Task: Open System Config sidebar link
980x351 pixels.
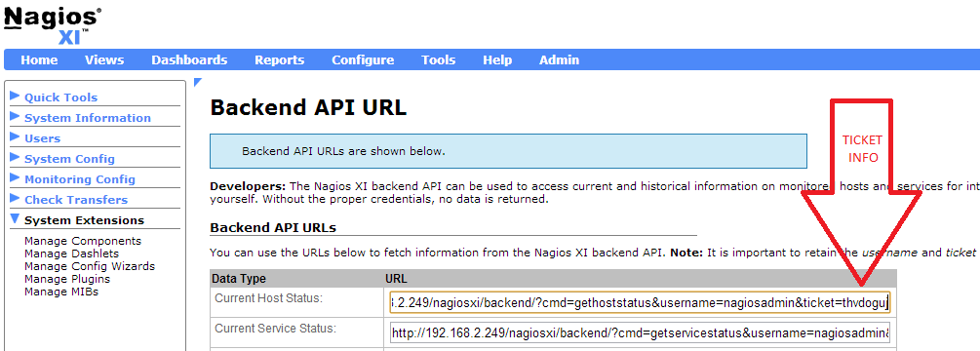Action: pyautogui.click(x=69, y=159)
